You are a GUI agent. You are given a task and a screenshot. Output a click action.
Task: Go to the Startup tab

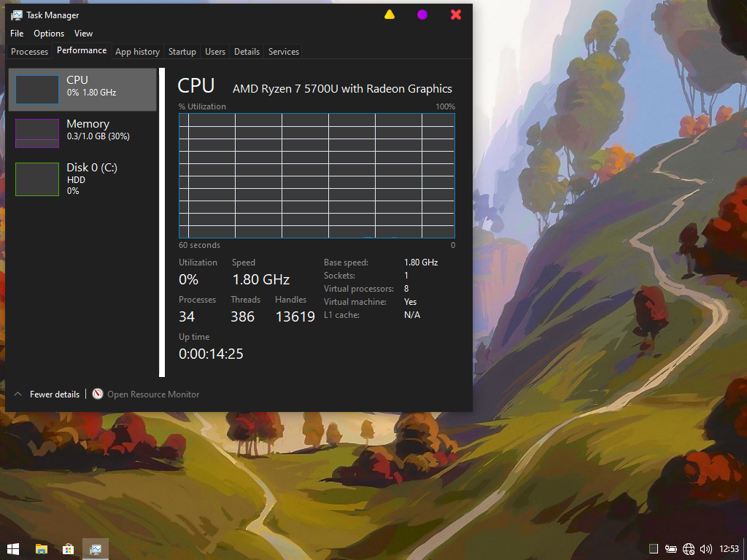tap(182, 52)
